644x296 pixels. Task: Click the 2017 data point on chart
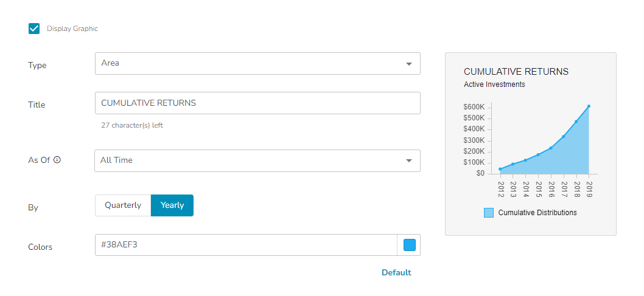coord(564,136)
